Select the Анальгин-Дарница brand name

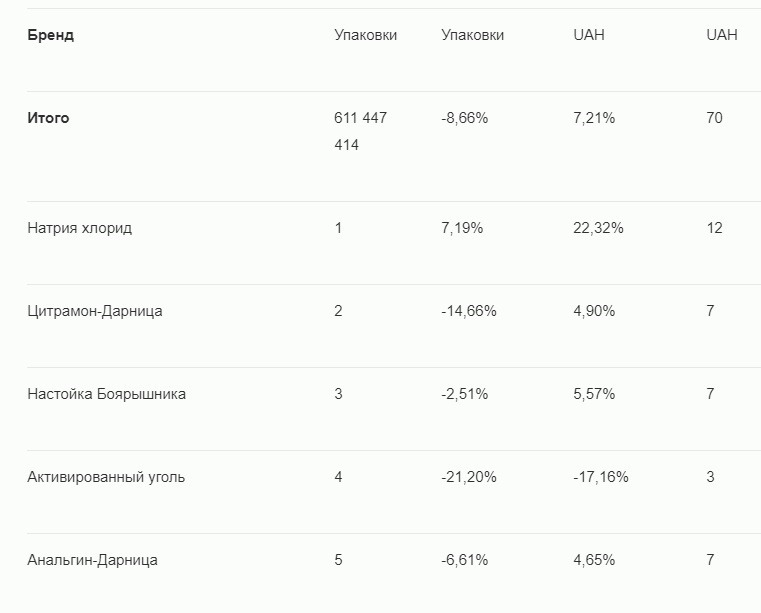coord(93,560)
